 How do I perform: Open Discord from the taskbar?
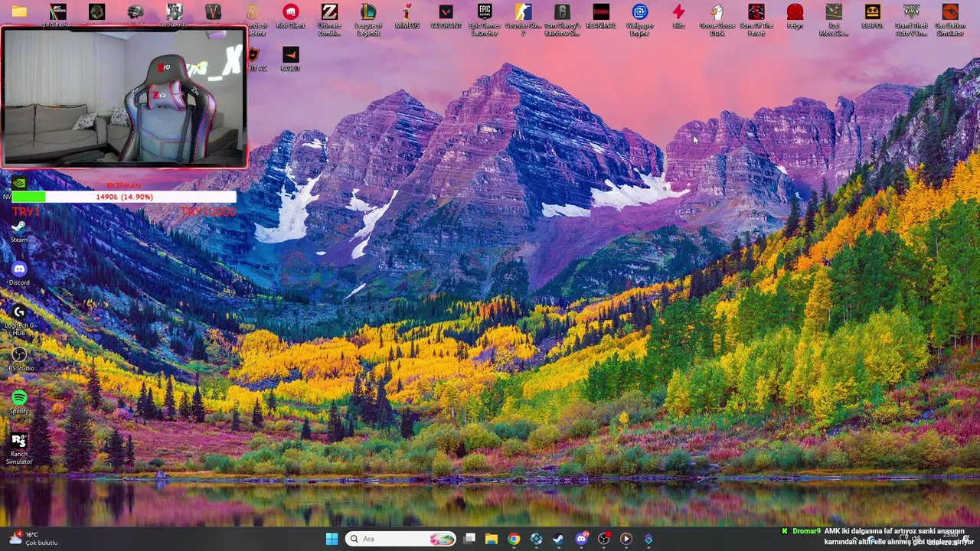pyautogui.click(x=581, y=539)
